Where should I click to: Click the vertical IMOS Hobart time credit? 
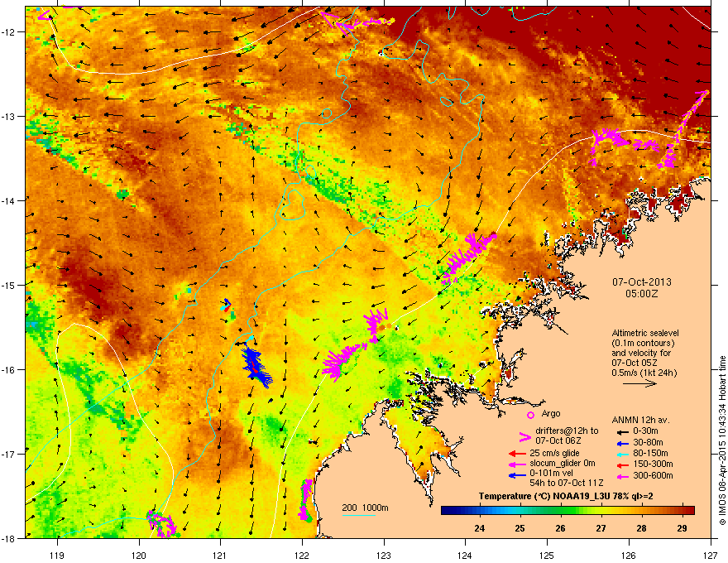tap(722, 440)
